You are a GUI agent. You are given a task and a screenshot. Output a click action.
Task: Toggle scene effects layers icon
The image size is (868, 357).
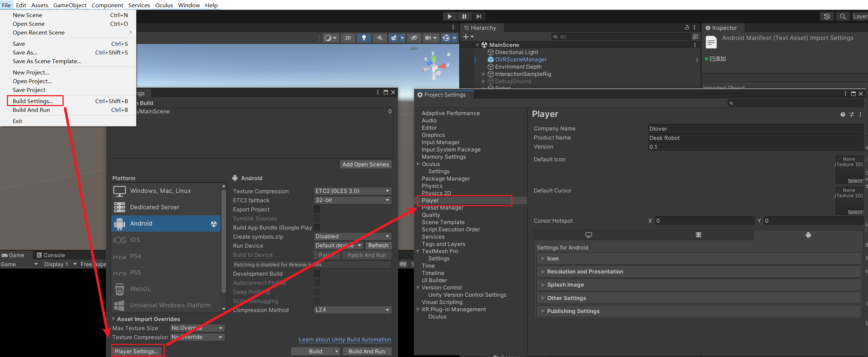[394, 38]
